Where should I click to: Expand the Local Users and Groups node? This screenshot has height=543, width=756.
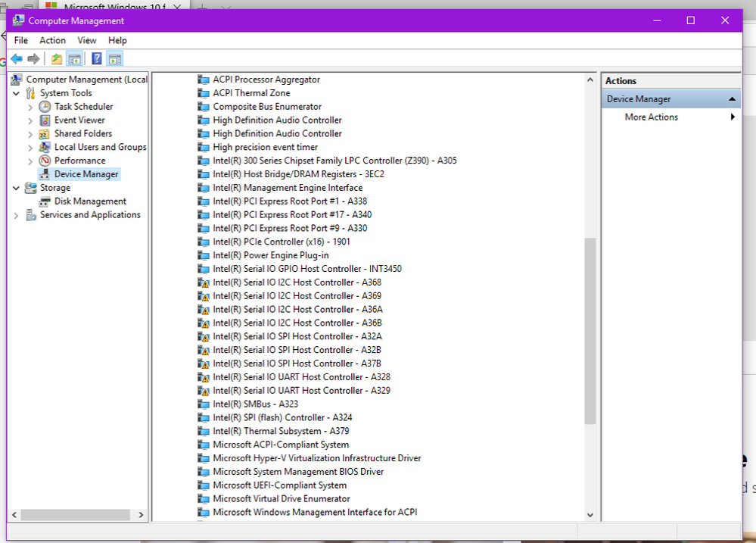pyautogui.click(x=30, y=148)
